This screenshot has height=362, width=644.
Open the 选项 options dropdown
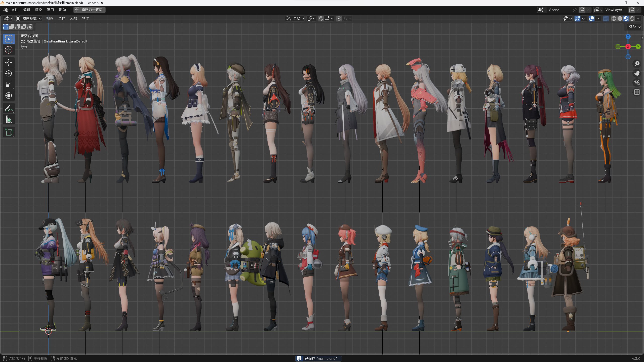(634, 27)
